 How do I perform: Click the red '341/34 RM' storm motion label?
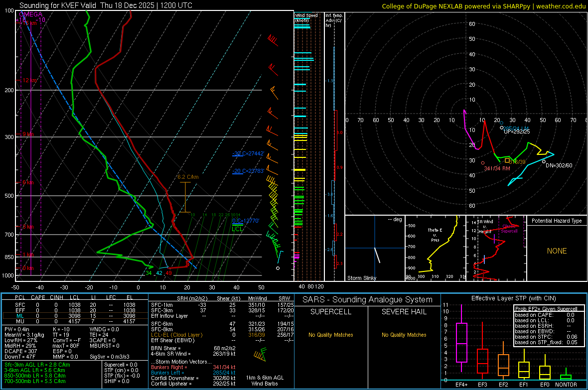[497, 168]
